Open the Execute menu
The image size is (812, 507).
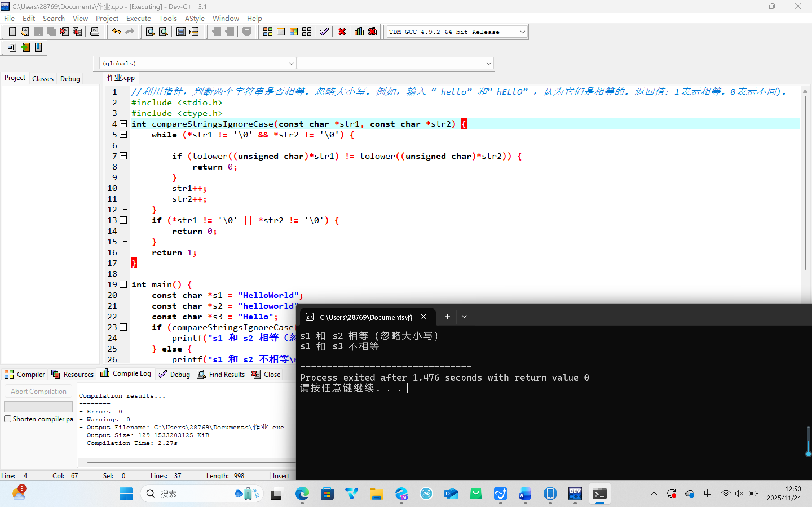pos(138,18)
